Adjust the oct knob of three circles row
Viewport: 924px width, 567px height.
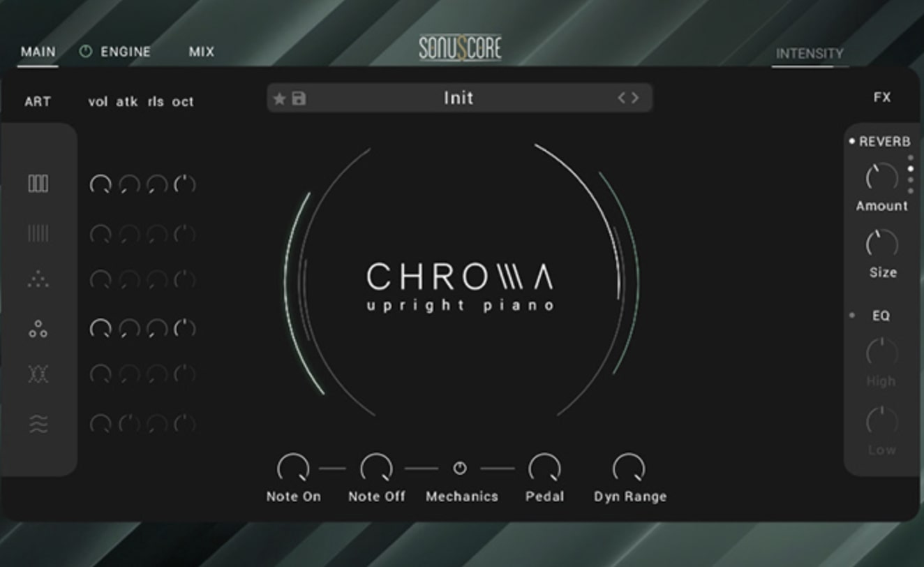pos(184,328)
